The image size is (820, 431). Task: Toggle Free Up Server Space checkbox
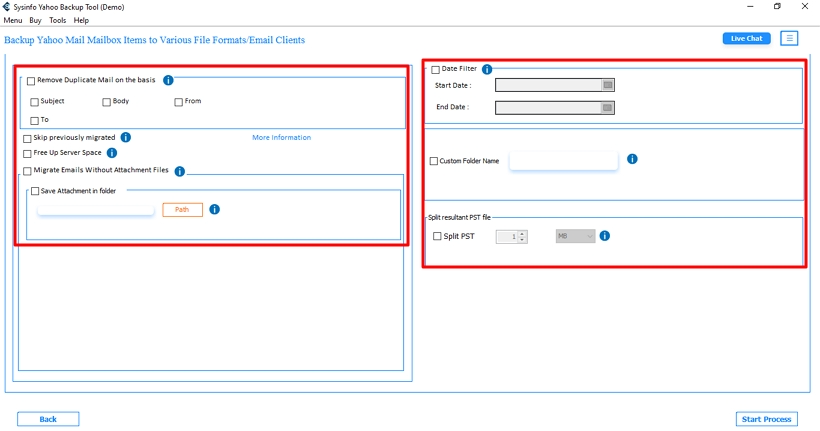(x=27, y=154)
